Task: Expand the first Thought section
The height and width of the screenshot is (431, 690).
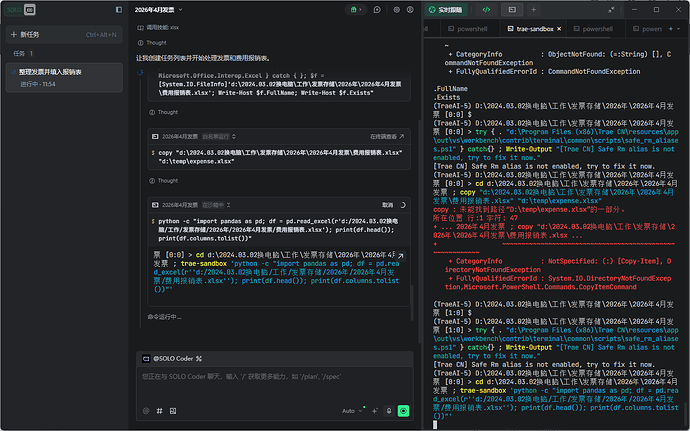Action: [x=155, y=43]
